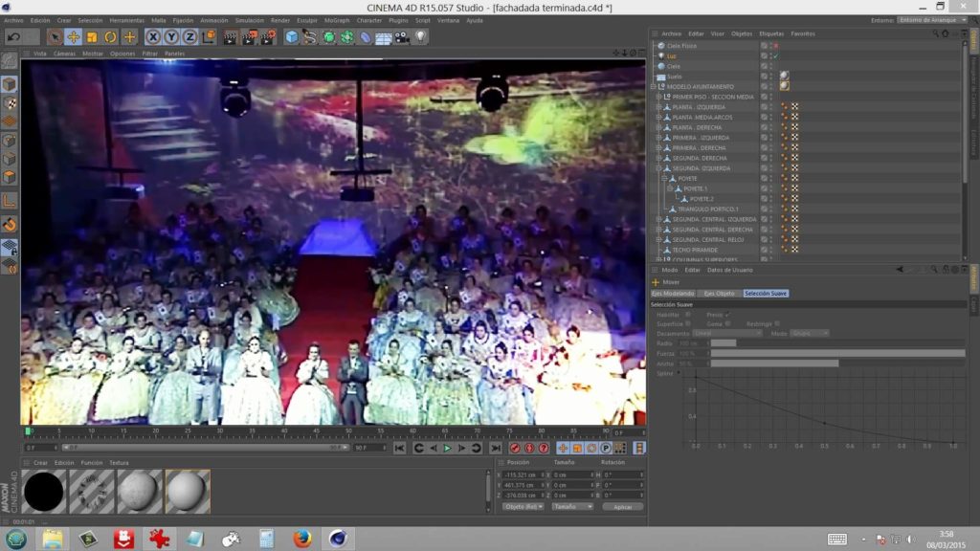Select the Rotate tool in the top toolbar
The height and width of the screenshot is (551, 980).
tap(111, 36)
